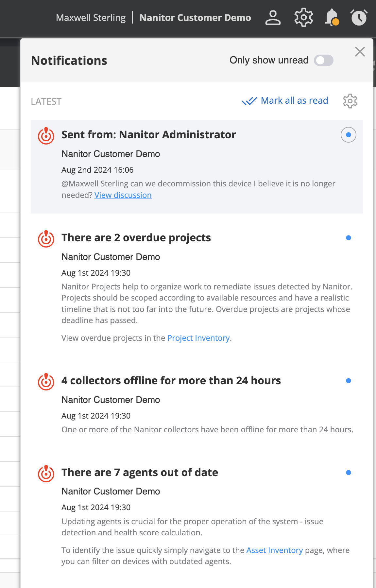Open the View discussion link
This screenshot has width=376, height=588.
click(123, 195)
